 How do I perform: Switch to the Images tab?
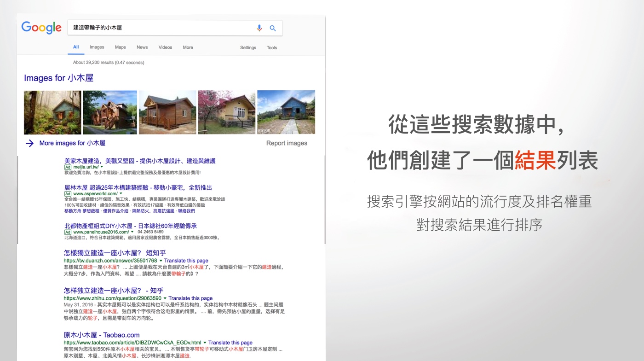click(97, 47)
